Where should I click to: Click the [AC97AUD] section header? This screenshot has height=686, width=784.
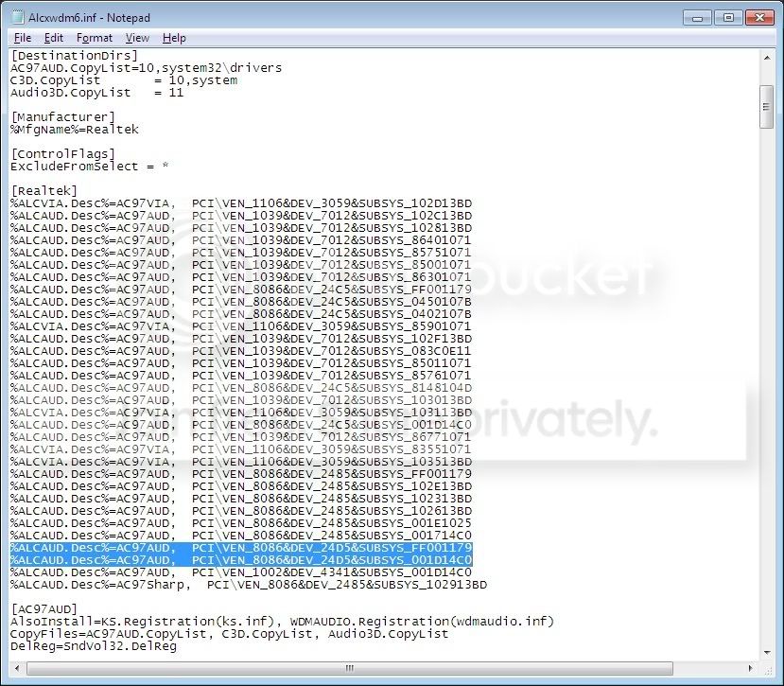(44, 609)
